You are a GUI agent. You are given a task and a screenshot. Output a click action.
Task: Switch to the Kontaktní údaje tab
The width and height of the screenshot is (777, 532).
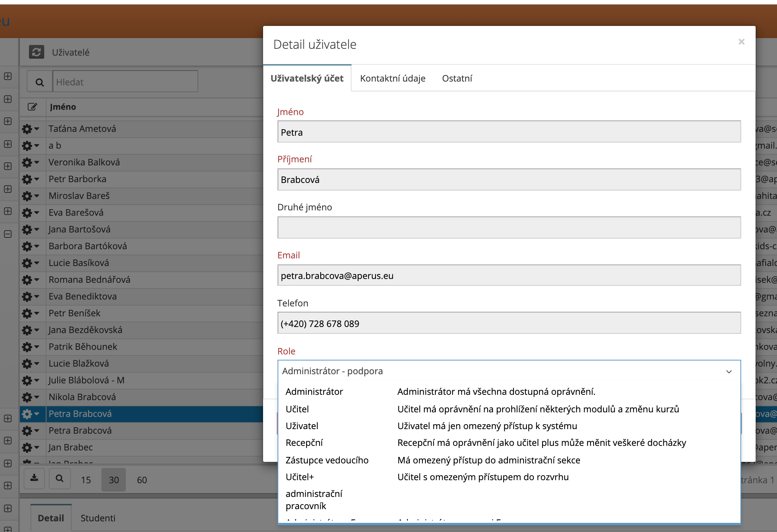(393, 79)
